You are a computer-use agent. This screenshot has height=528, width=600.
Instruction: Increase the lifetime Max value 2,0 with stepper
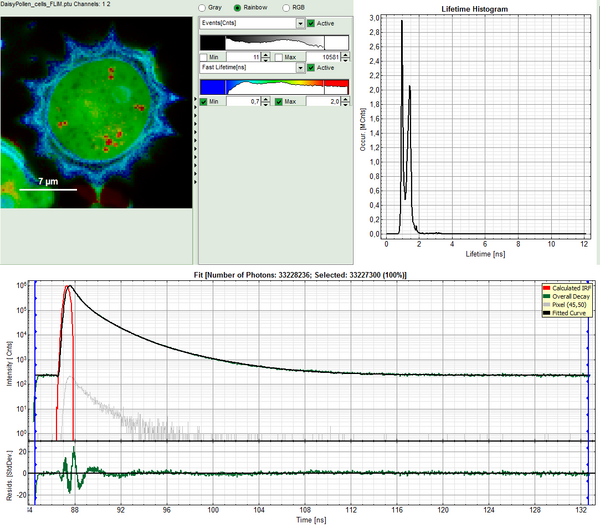345,99
